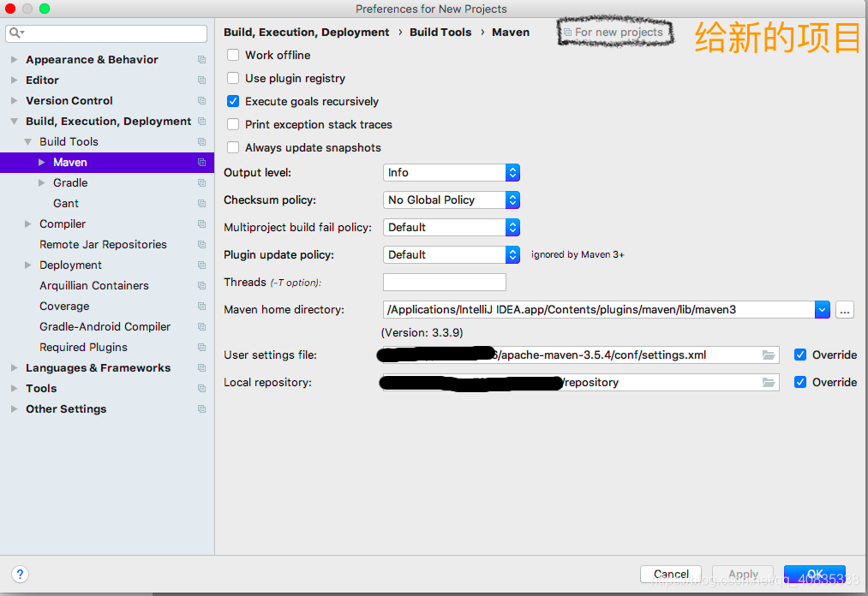Select Arquillian Containers settings

click(x=94, y=285)
